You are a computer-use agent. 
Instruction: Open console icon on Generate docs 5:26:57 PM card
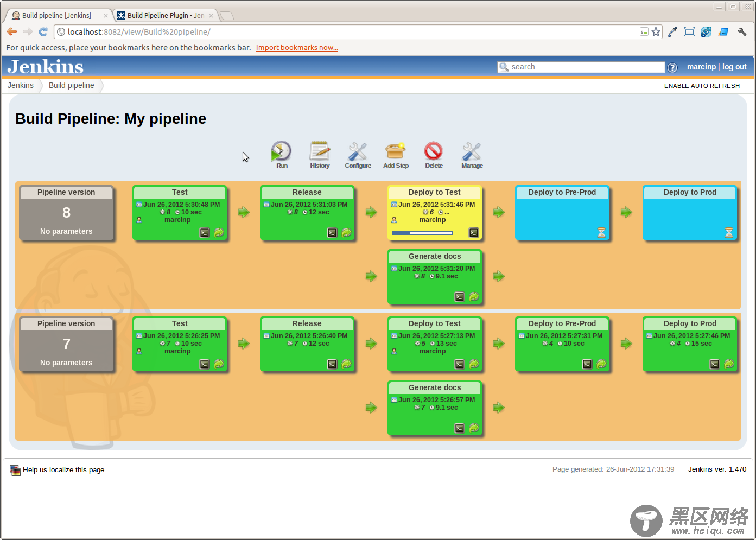pyautogui.click(x=460, y=428)
